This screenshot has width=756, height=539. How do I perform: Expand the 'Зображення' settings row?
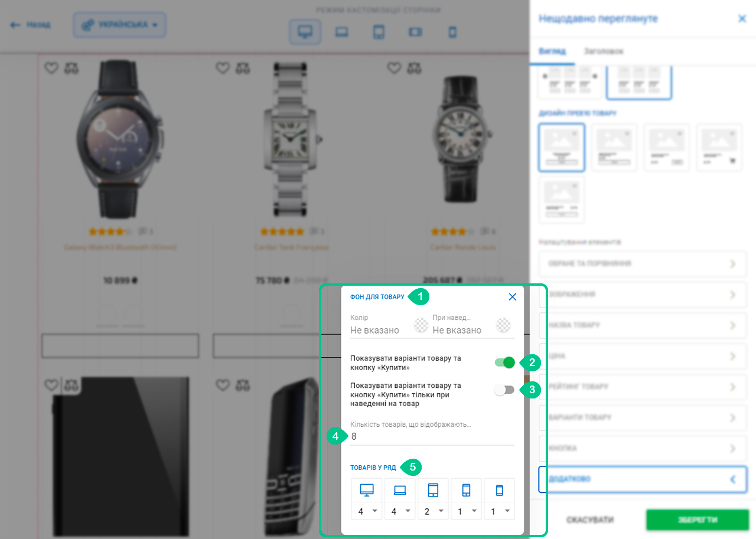click(x=643, y=295)
